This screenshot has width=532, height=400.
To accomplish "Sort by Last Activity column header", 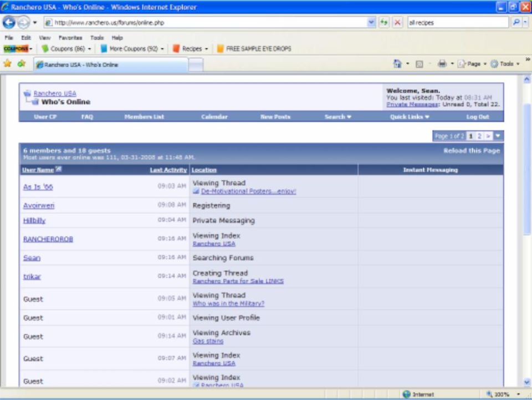I will pos(168,170).
